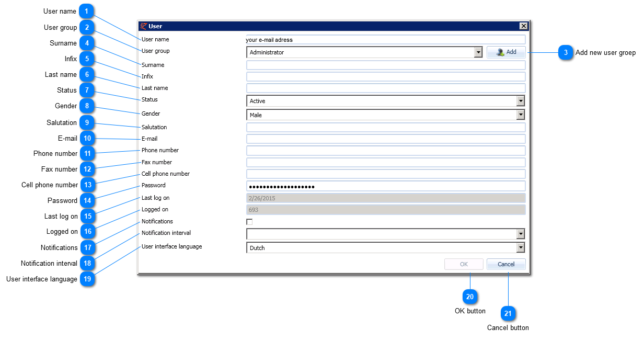Click the Cancel button

click(506, 264)
